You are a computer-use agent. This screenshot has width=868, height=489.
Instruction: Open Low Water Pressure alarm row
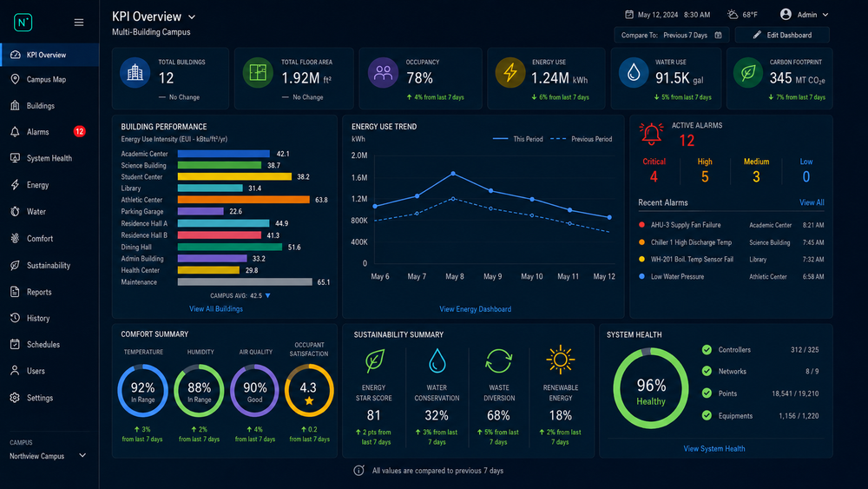tap(731, 276)
